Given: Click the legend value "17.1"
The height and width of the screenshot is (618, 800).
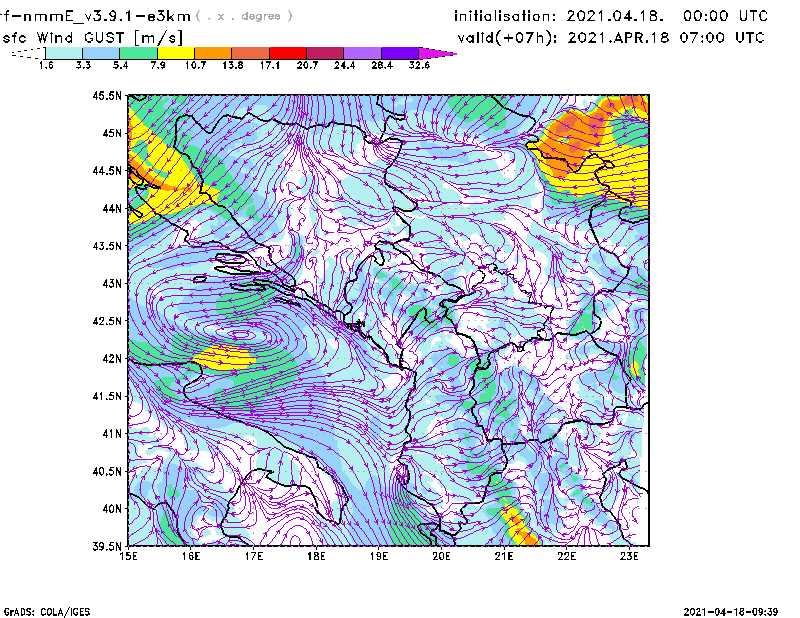Looking at the screenshot, I should tap(270, 65).
